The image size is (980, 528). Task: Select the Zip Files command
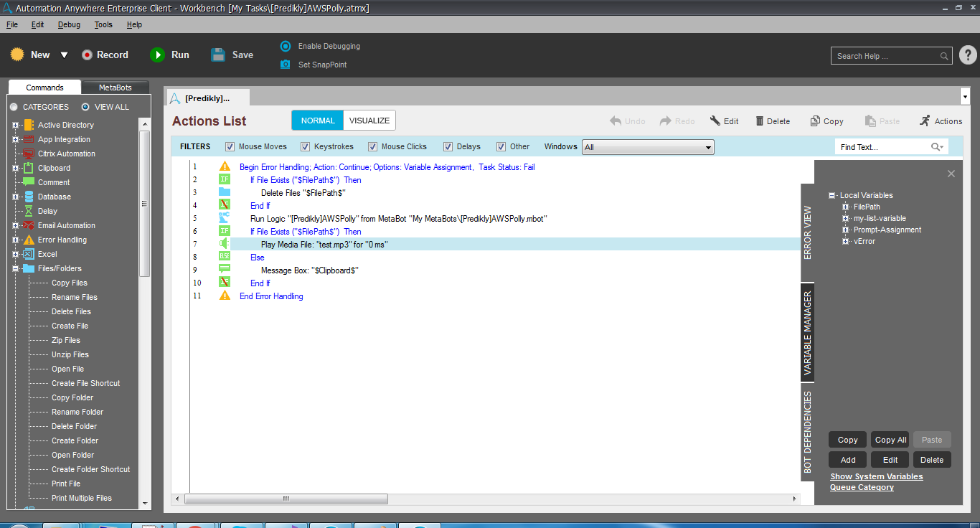click(x=66, y=340)
